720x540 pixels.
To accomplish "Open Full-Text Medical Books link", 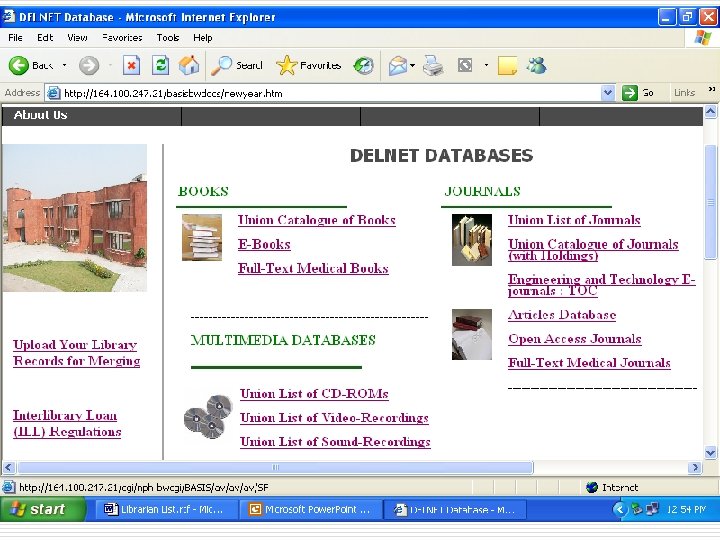I will coord(313,268).
